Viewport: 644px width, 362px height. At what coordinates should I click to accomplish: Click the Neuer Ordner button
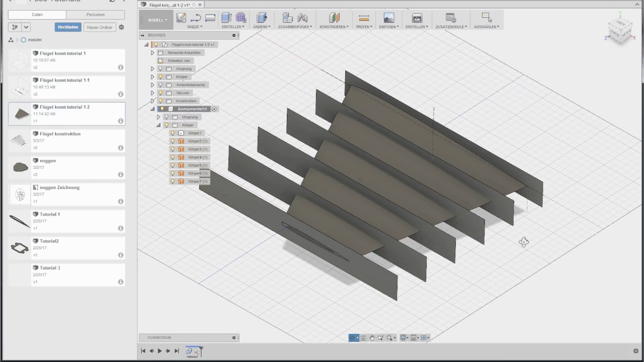pyautogui.click(x=100, y=27)
